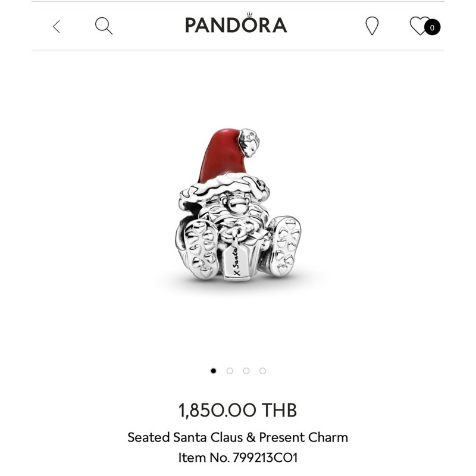This screenshot has height=476, width=476.
Task: Tap the silver pom-pom on the hat
Action: (x=249, y=143)
